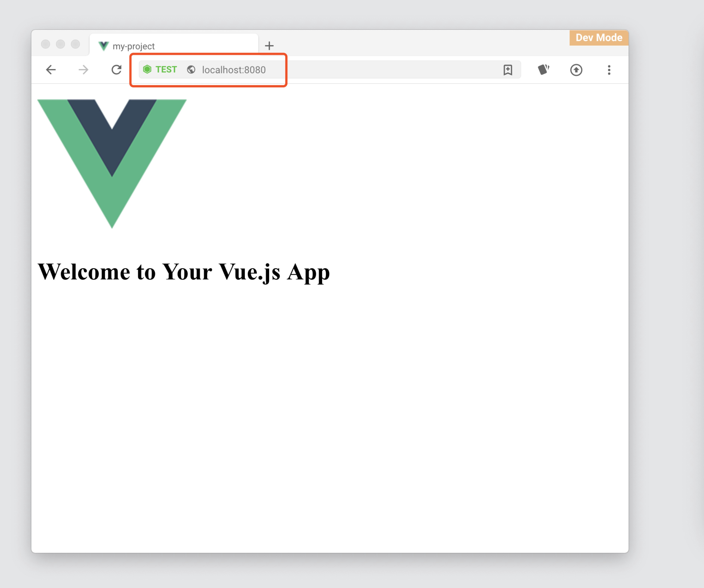Click the Dev Mode badge
The width and height of the screenshot is (704, 588).
click(x=599, y=38)
